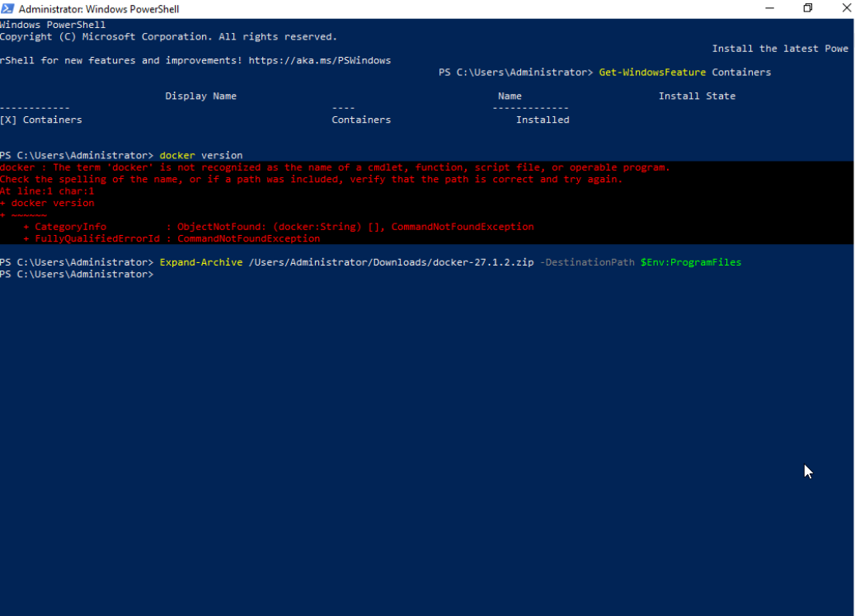This screenshot has height=616, width=855.
Task: Click the 'CommandNotFoundException' FullyQualifiedErrorId line
Action: point(171,239)
